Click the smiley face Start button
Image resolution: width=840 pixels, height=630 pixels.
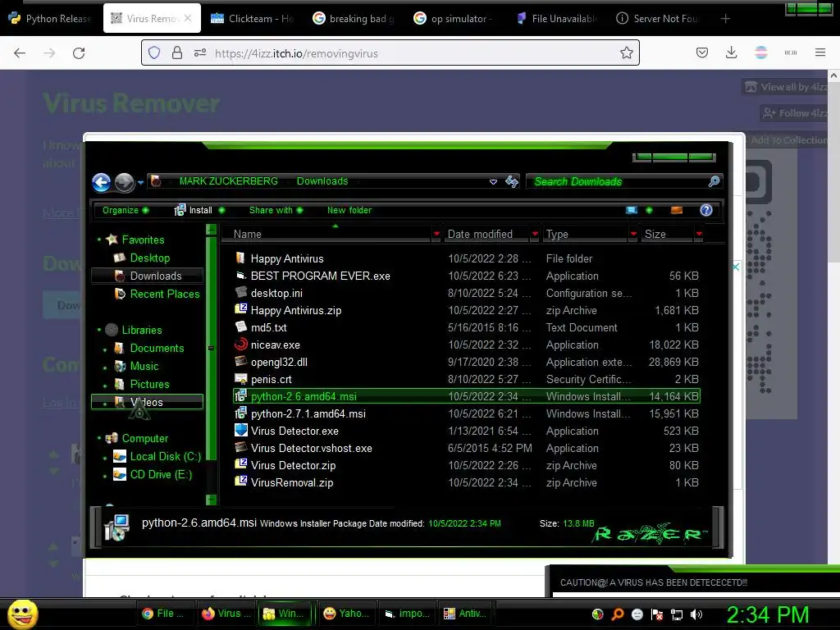(22, 614)
